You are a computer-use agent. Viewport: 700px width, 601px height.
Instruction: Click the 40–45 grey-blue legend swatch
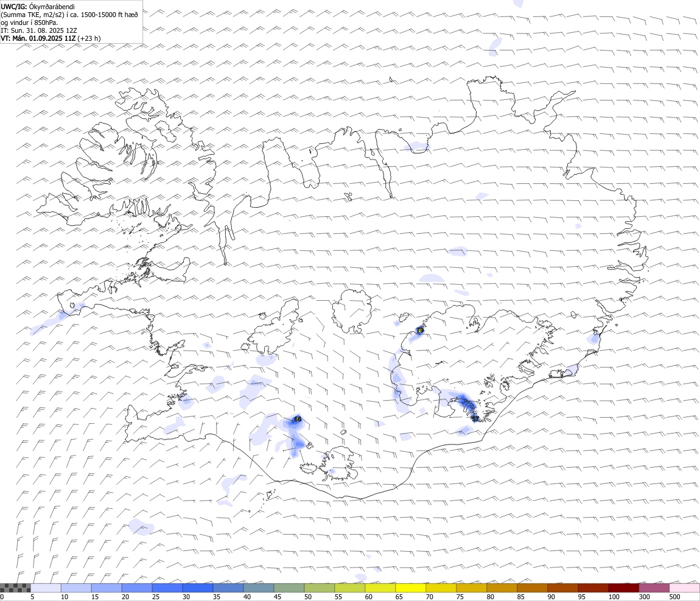259,588
